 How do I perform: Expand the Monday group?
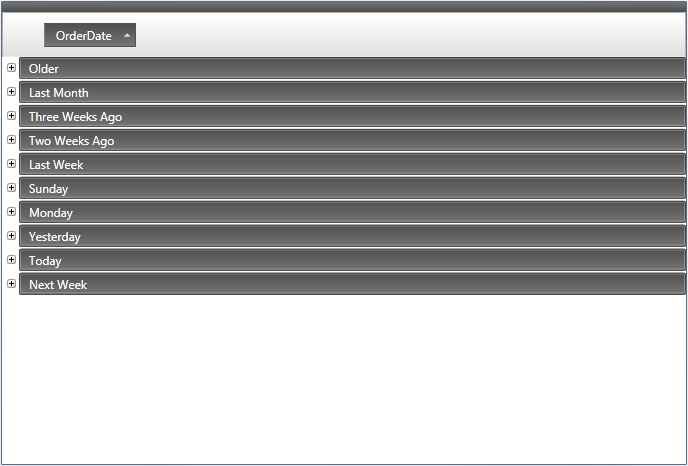11,211
